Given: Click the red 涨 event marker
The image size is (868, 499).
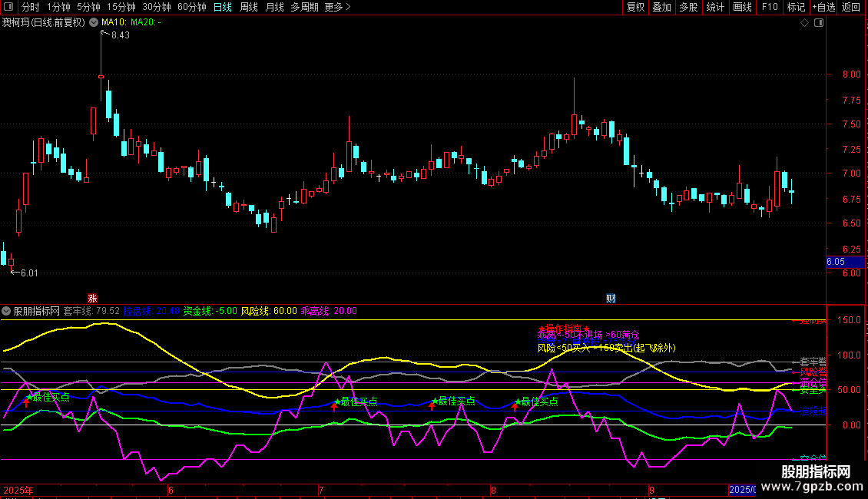Looking at the screenshot, I should (92, 298).
